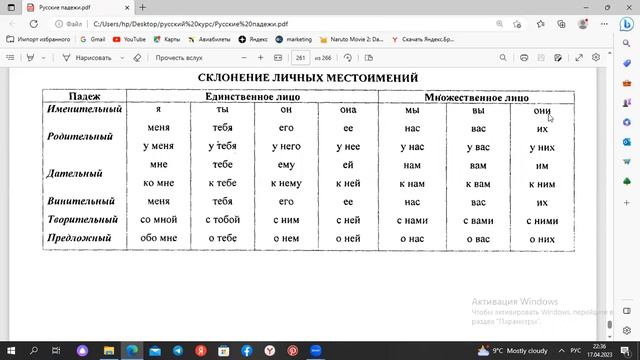The width and height of the screenshot is (640, 360).
Task: Open the YouTube bookmark
Action: coord(129,40)
